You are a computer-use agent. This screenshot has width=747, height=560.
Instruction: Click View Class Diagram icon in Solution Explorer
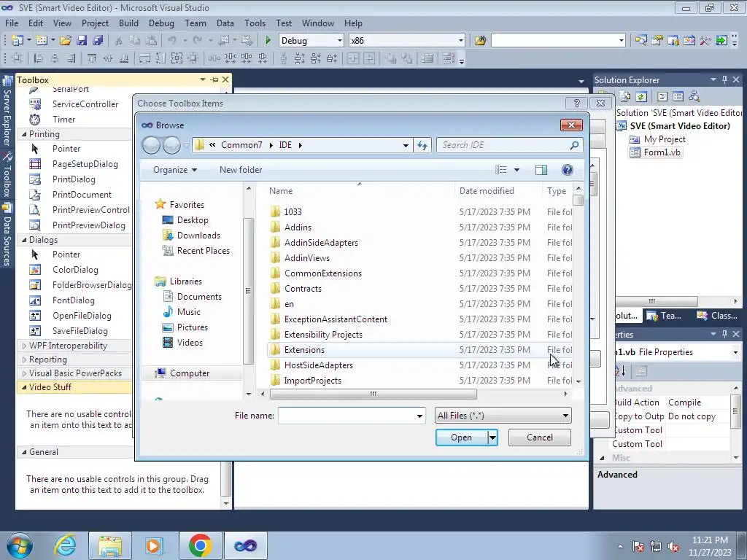pos(694,97)
